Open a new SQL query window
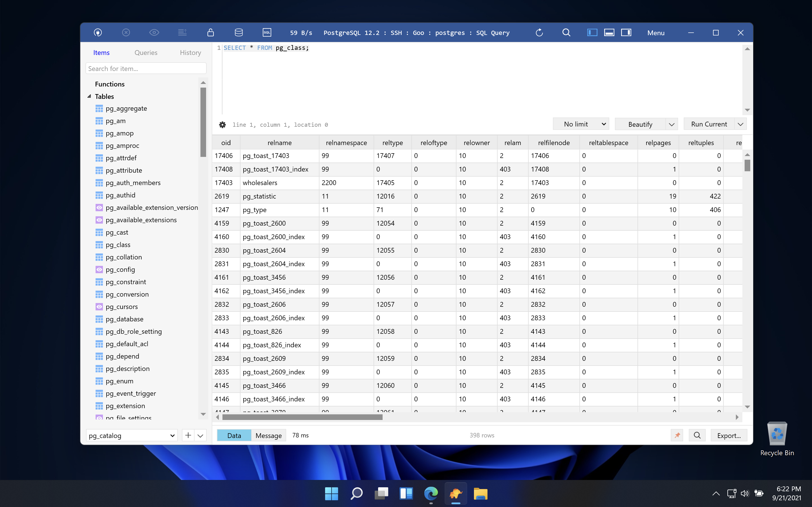Screen dimensions: 812x507 267,32
